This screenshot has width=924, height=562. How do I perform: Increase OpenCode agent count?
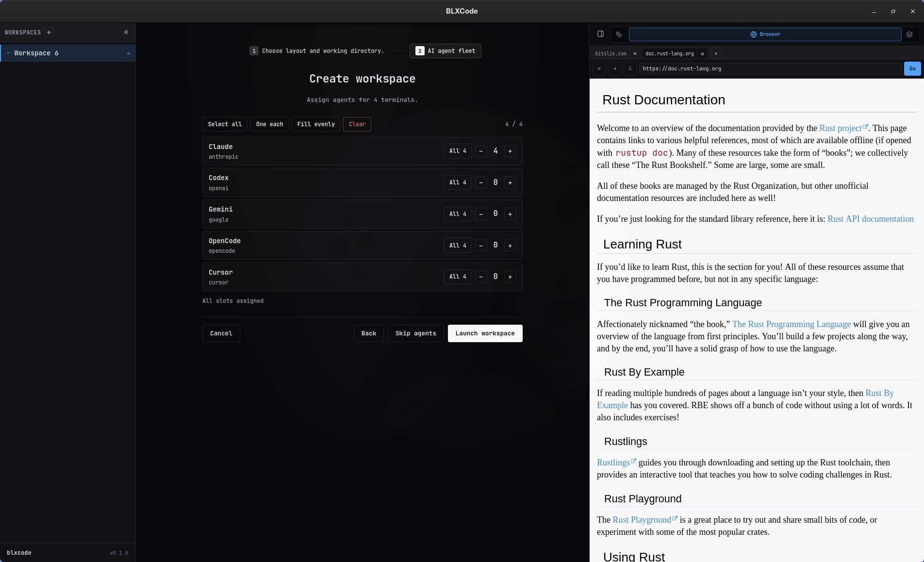coord(510,246)
